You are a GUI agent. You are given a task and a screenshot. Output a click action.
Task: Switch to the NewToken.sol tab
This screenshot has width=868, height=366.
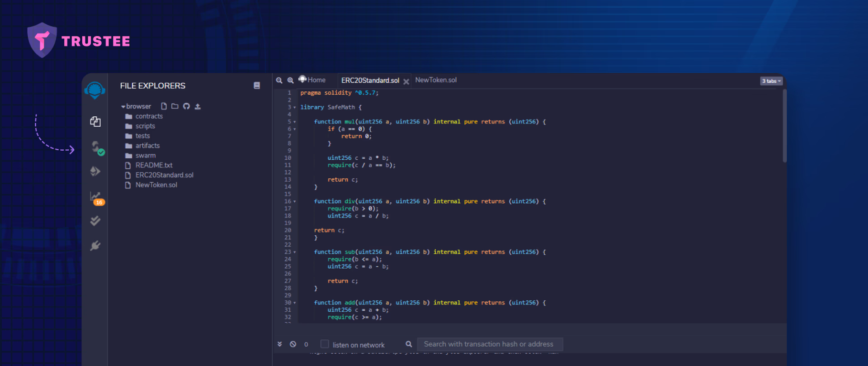[x=436, y=80]
